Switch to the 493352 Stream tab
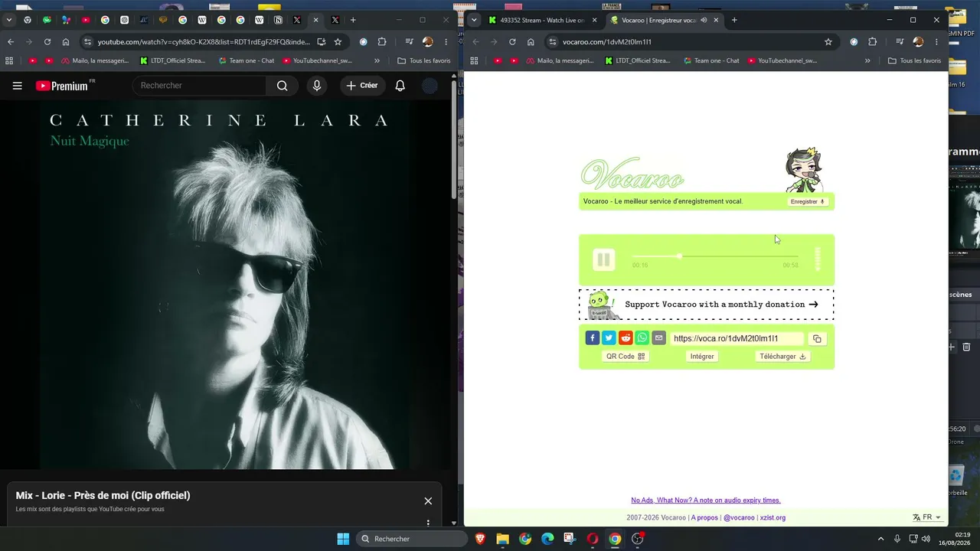 point(541,20)
